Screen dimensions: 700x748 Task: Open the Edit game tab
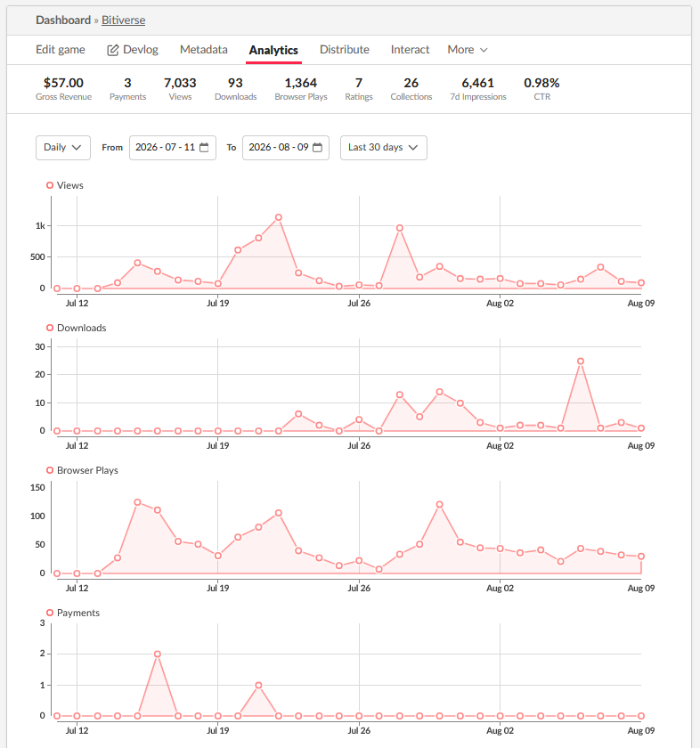(x=61, y=50)
